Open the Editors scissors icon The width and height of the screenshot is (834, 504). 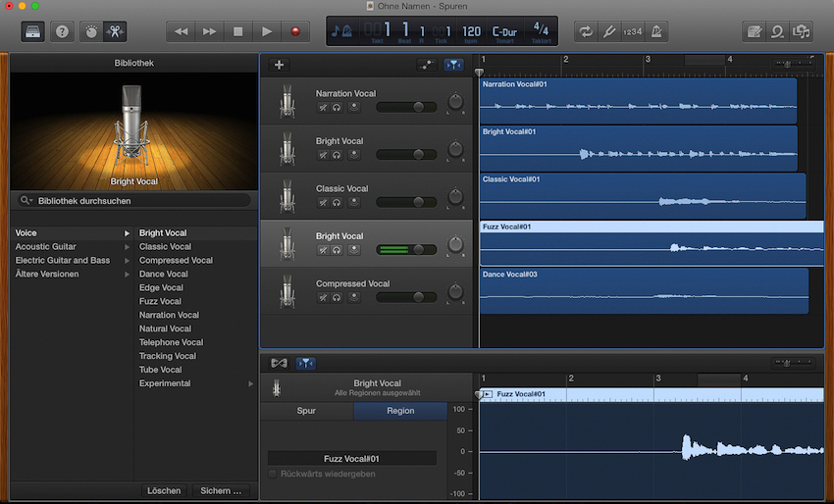click(x=116, y=31)
